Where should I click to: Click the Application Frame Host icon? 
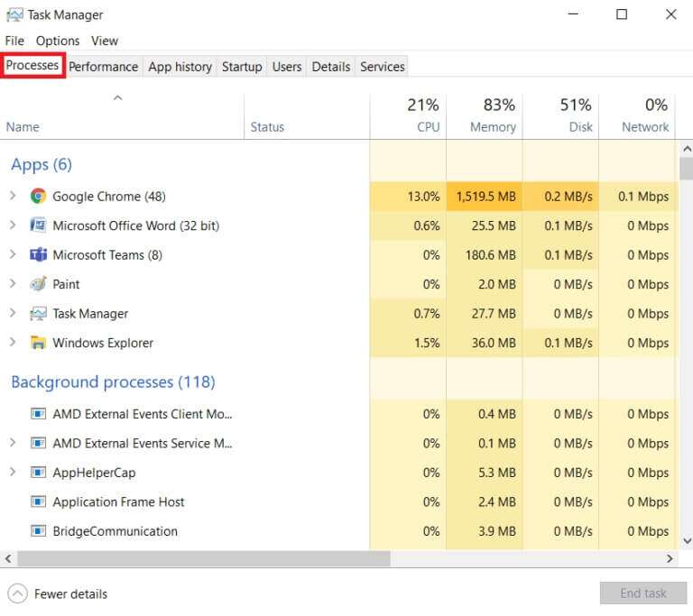point(38,502)
